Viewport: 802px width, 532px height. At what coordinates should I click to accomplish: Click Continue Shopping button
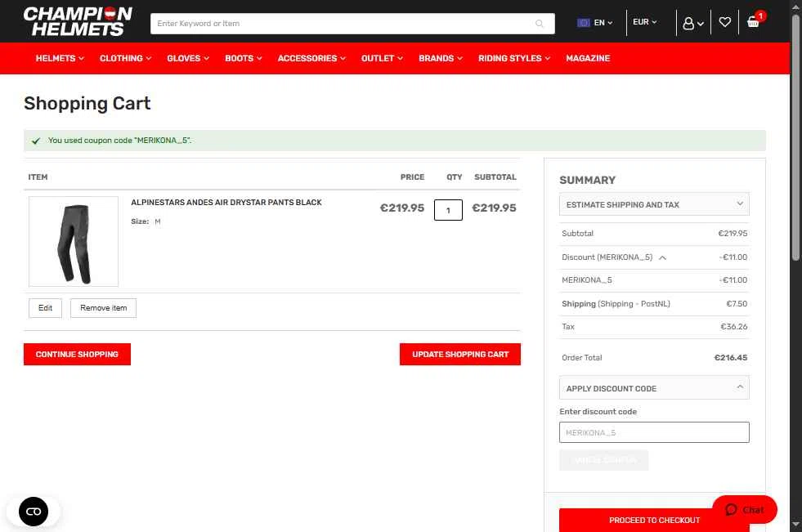point(77,354)
